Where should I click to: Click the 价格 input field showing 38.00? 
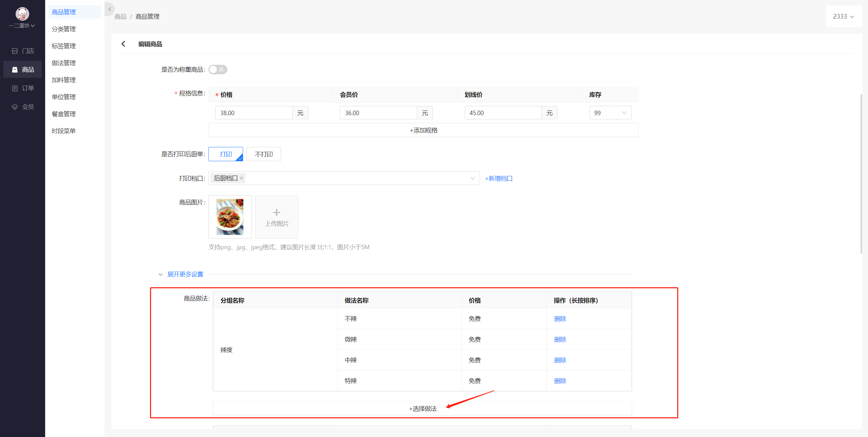pos(254,113)
